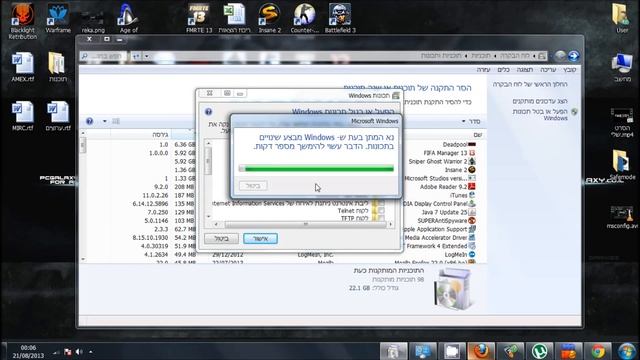Image resolution: width=640 pixels, height=360 pixels.
Task: Click the Action Center flag tray icon
Action: pyautogui.click(x=67, y=352)
